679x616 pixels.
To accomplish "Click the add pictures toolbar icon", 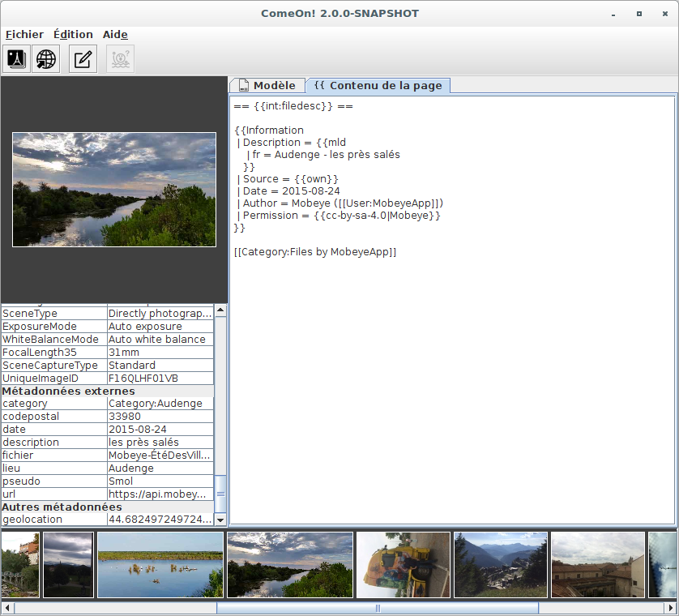I will 16,59.
